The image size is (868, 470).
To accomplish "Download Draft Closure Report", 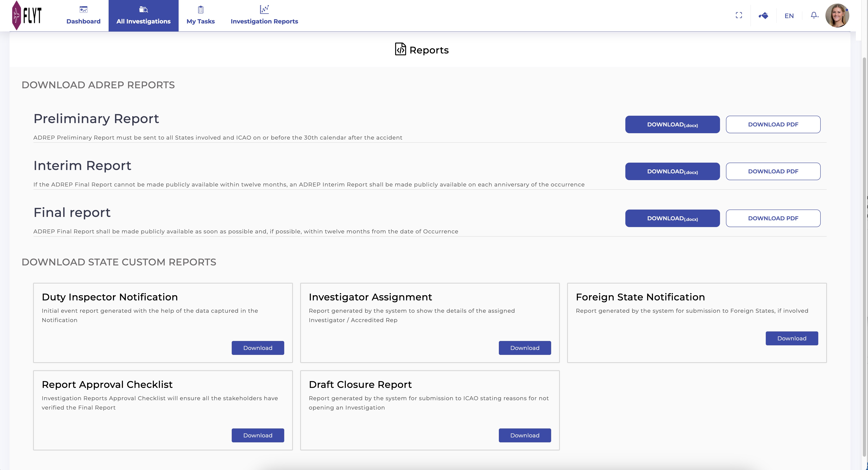I will click(x=525, y=435).
